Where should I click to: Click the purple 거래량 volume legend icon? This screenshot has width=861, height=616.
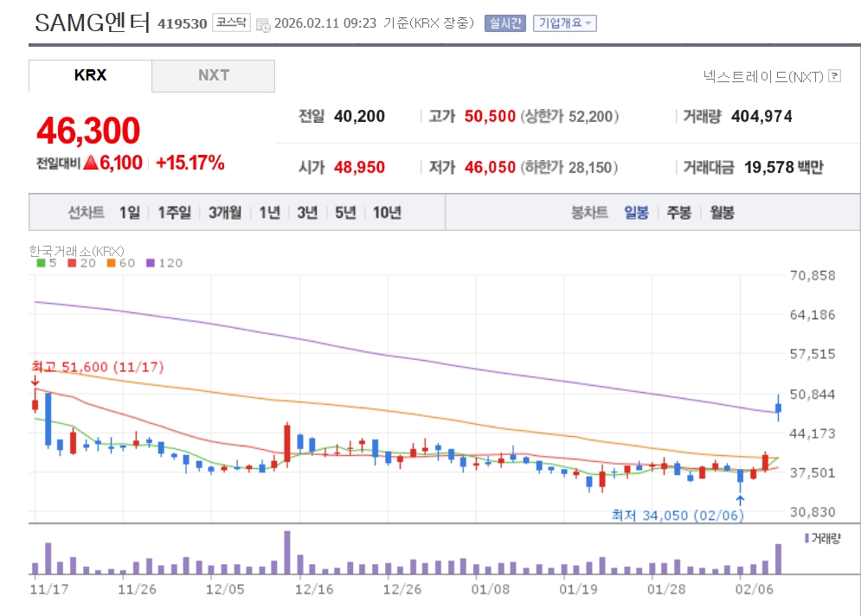[x=806, y=538]
